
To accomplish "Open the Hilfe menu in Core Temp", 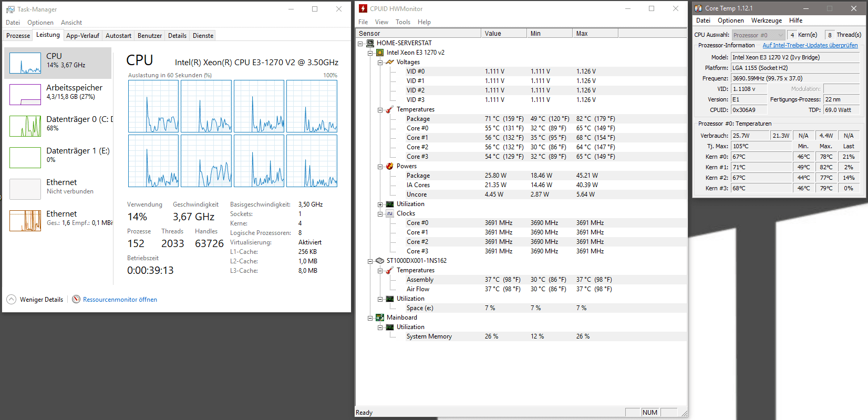I will click(795, 21).
